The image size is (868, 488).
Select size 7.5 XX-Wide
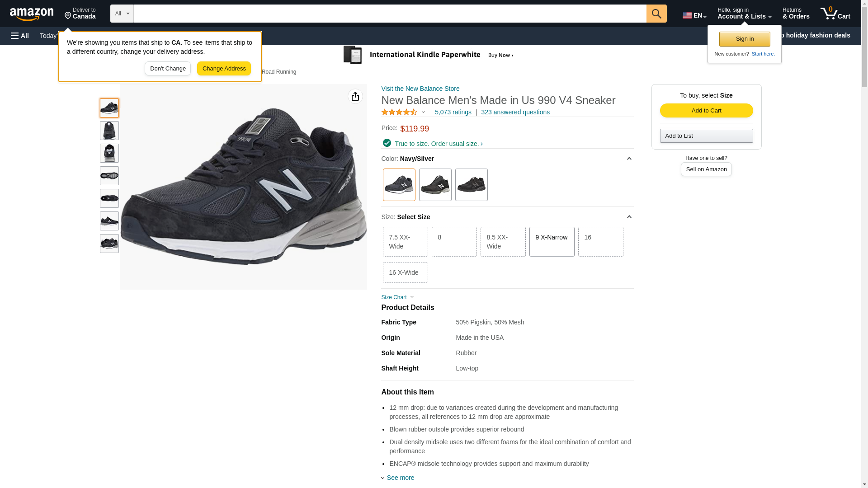point(405,242)
